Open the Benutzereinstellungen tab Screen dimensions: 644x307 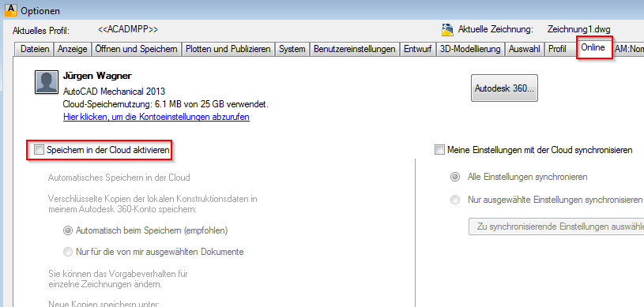pyautogui.click(x=355, y=49)
